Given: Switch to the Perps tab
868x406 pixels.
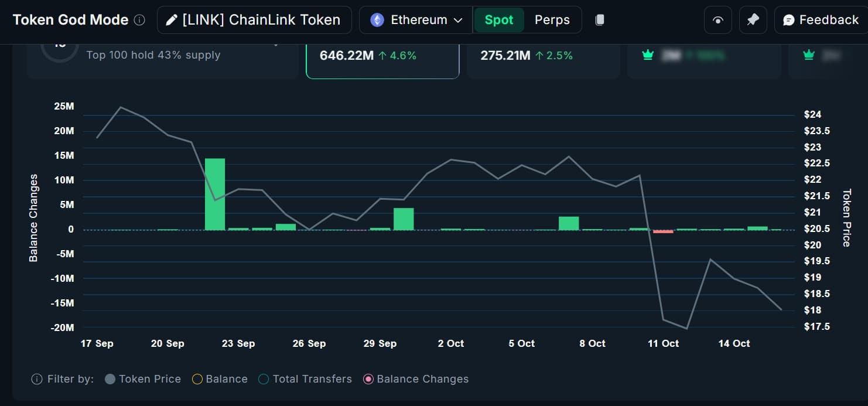Looking at the screenshot, I should point(552,19).
